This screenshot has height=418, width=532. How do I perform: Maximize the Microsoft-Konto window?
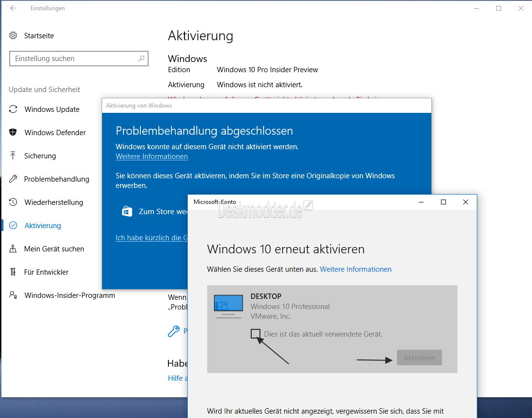coord(443,202)
